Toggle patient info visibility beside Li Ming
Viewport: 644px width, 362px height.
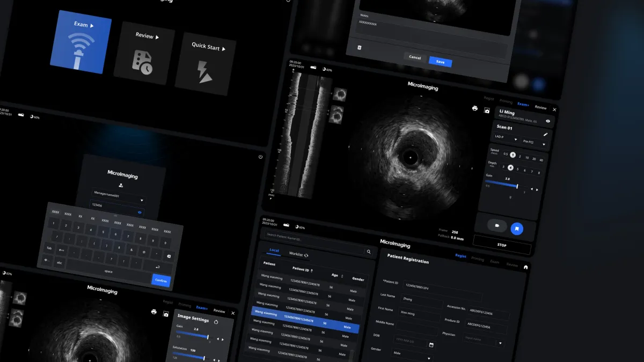click(548, 121)
